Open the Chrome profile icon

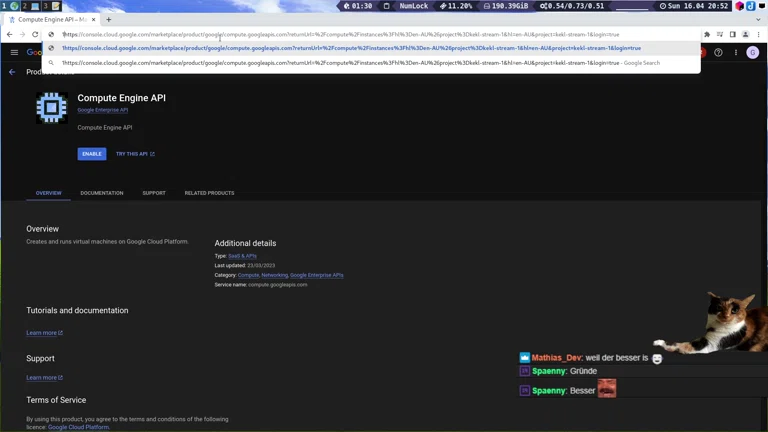pos(745,34)
